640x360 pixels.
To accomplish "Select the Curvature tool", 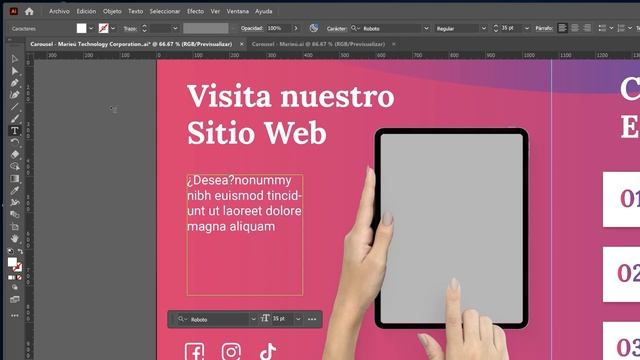I will click(x=14, y=95).
